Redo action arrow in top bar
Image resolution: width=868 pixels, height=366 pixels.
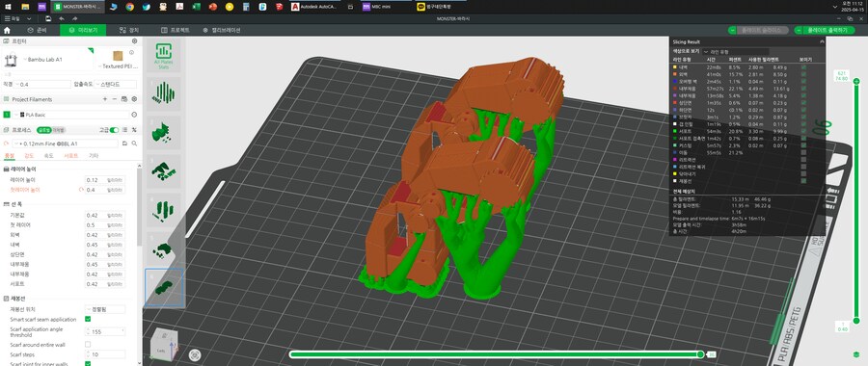coord(73,19)
